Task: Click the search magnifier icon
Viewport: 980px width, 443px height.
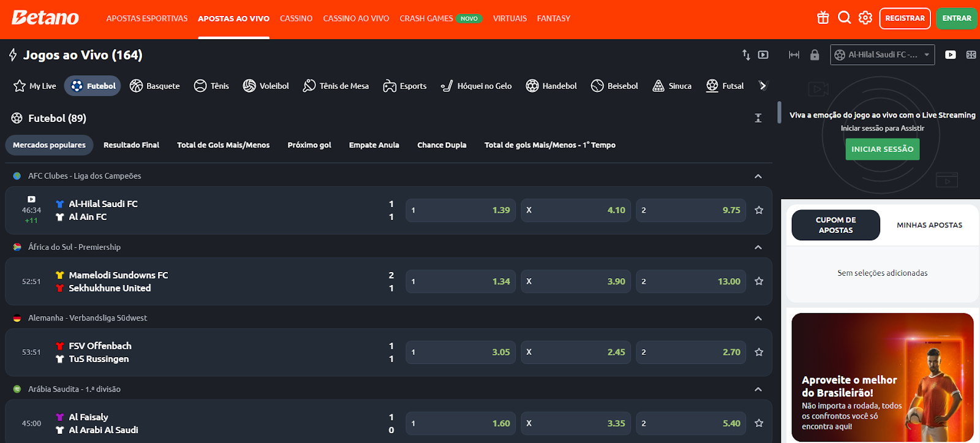Action: point(844,18)
